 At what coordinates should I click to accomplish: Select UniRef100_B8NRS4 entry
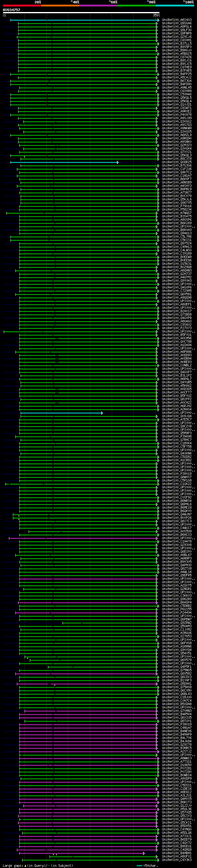(x=177, y=501)
